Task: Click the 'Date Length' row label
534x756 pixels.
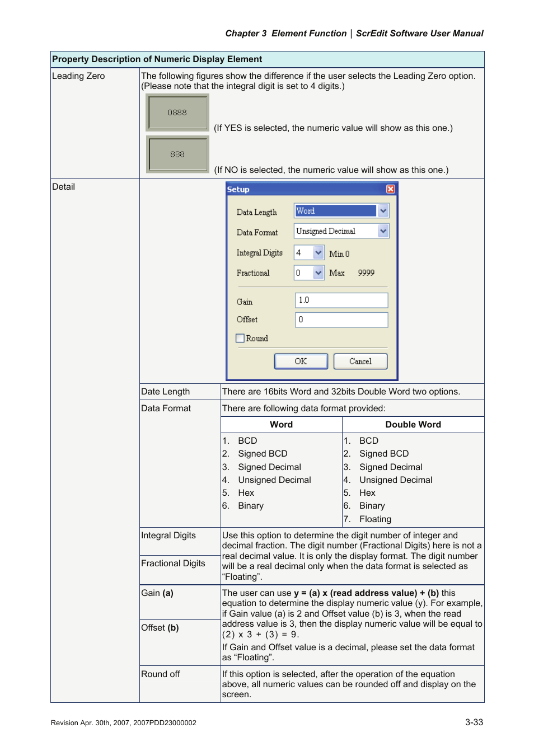Action: [x=166, y=392]
